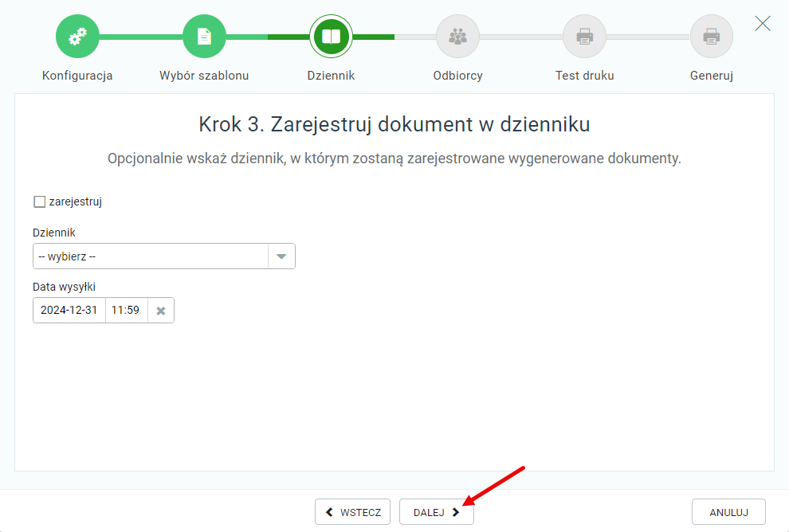Click the Odbiorcy people group step icon
Viewport: 789px width, 532px height.
coord(458,37)
